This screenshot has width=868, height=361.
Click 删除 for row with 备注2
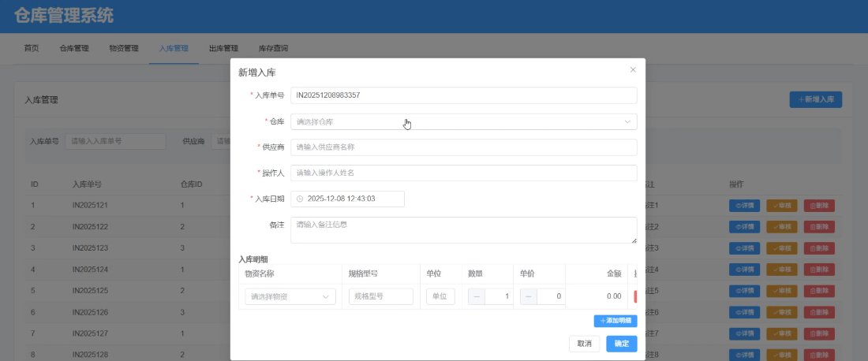819,227
